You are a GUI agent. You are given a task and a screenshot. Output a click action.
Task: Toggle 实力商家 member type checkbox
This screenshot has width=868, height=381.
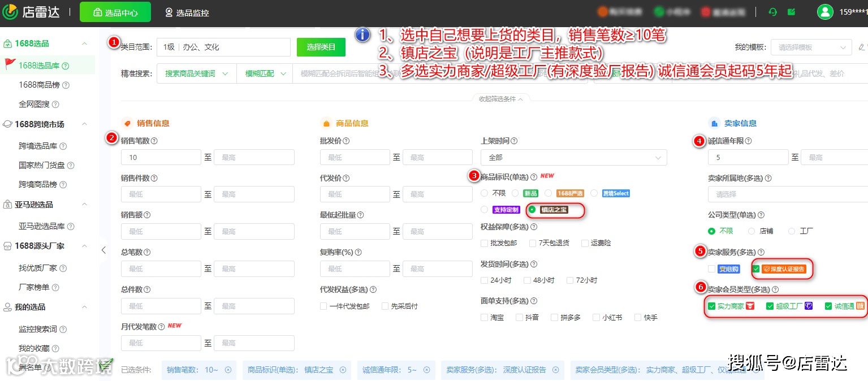point(712,306)
